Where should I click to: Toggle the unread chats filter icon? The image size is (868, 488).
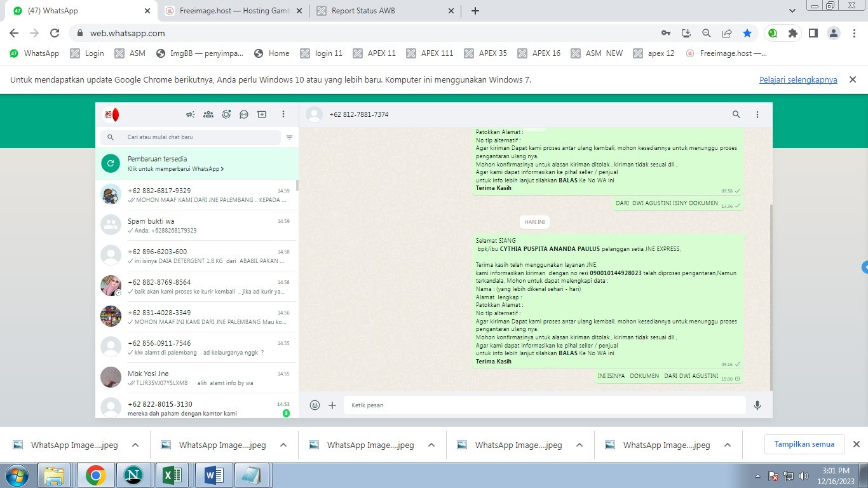[290, 137]
